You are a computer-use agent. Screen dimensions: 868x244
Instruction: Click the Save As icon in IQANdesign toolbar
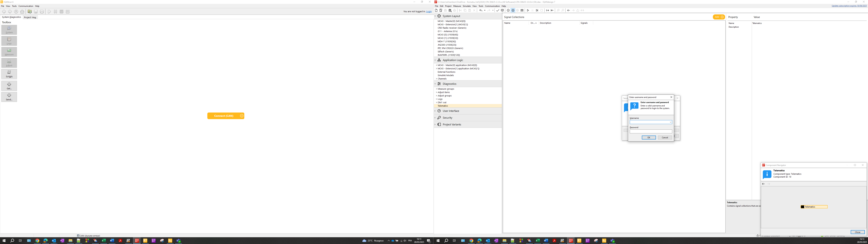click(x=450, y=11)
